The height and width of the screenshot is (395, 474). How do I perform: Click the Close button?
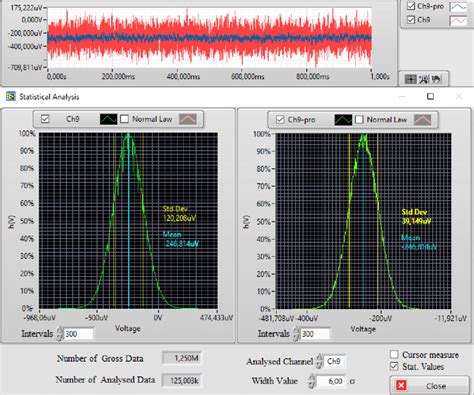coord(430,386)
